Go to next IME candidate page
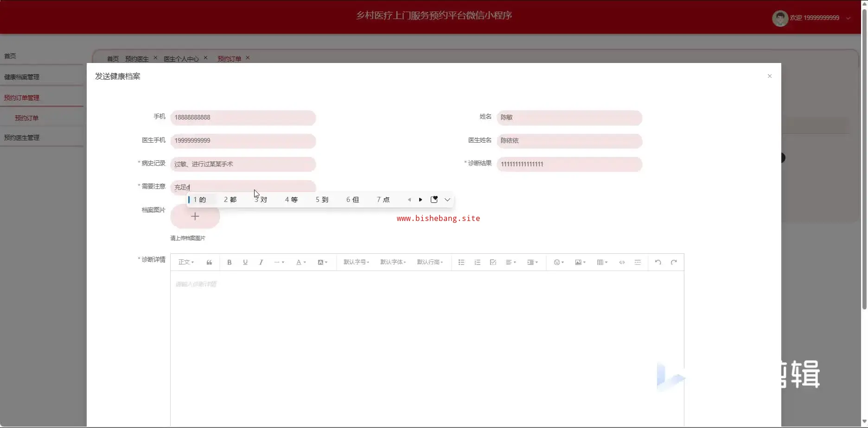Screen dimensions: 868x428 pos(421,200)
